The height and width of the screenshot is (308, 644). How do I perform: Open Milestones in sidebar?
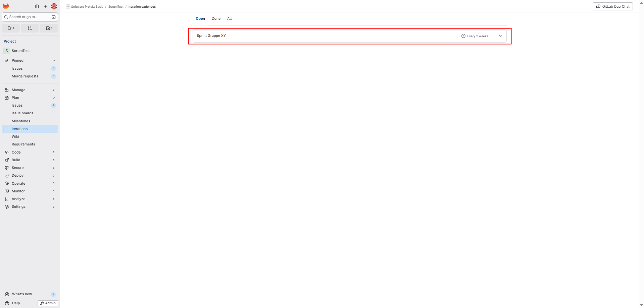21,121
